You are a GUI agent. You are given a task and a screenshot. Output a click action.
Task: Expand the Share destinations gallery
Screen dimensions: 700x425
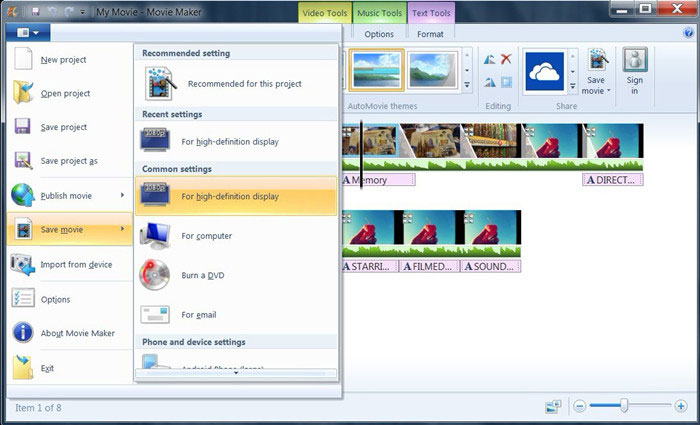coord(573,86)
